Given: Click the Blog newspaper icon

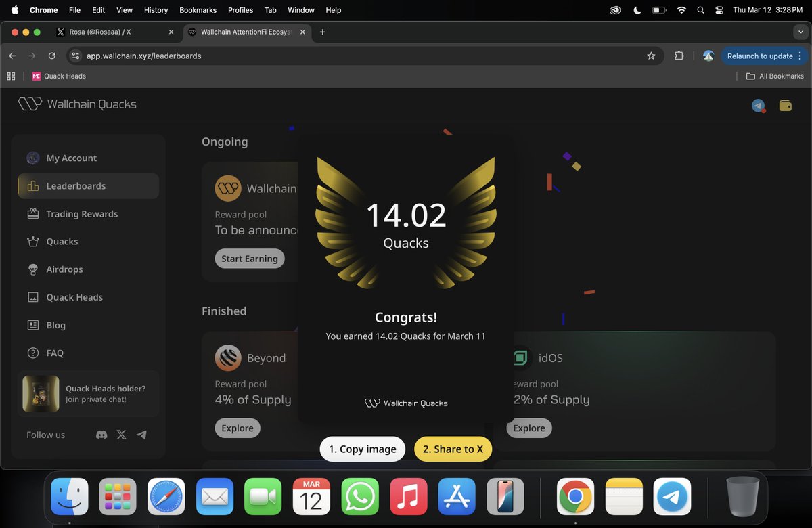Looking at the screenshot, I should 32,325.
